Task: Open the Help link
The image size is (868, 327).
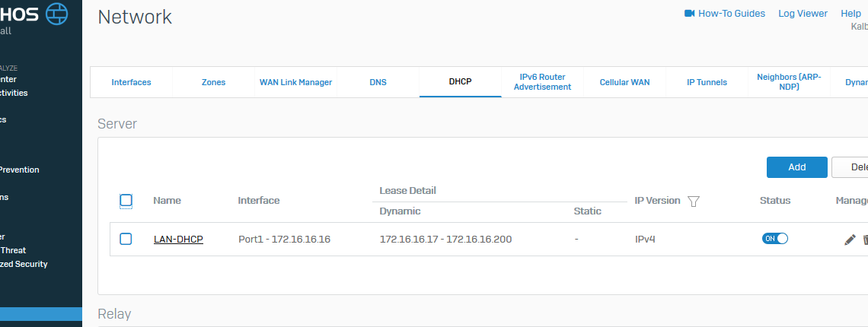Action: [x=850, y=13]
